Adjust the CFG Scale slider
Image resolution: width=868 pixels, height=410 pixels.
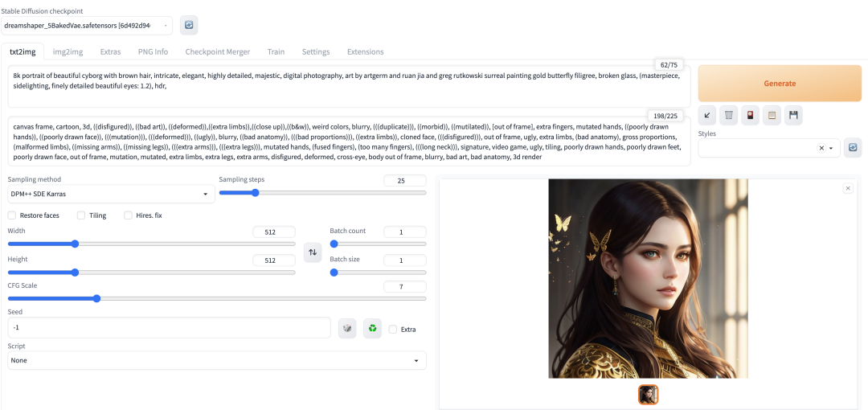point(217,298)
